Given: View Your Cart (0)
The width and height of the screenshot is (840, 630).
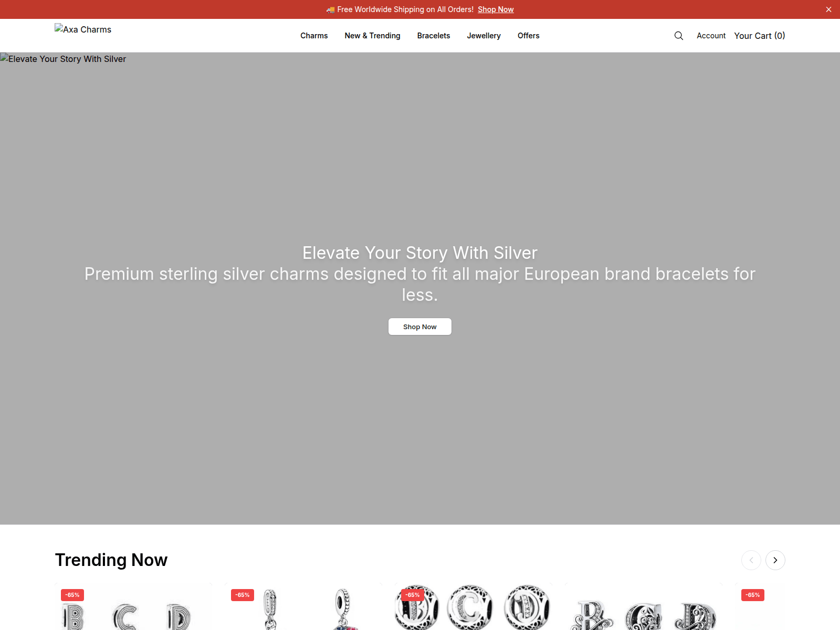Looking at the screenshot, I should (x=759, y=36).
